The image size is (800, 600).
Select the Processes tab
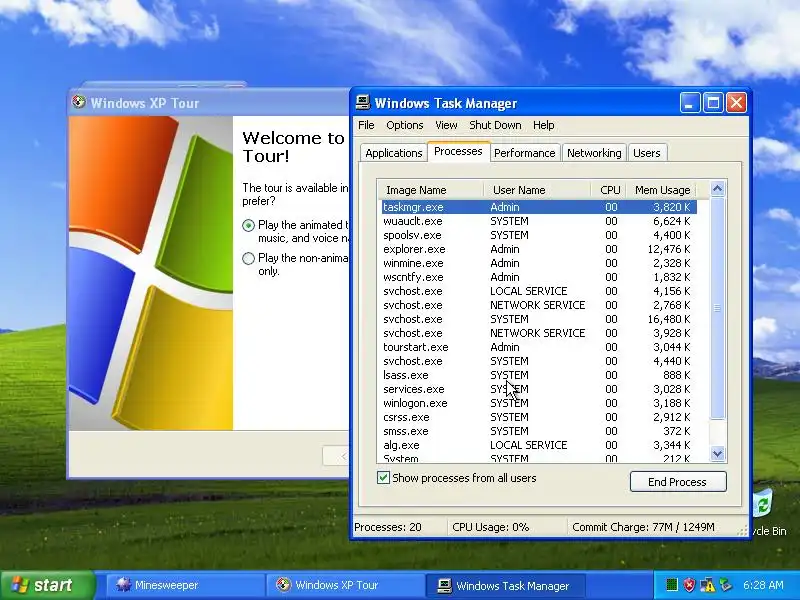[458, 152]
